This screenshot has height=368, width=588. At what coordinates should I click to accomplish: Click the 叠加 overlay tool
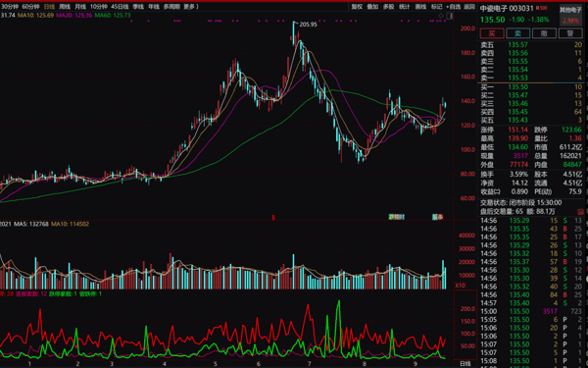[372, 7]
